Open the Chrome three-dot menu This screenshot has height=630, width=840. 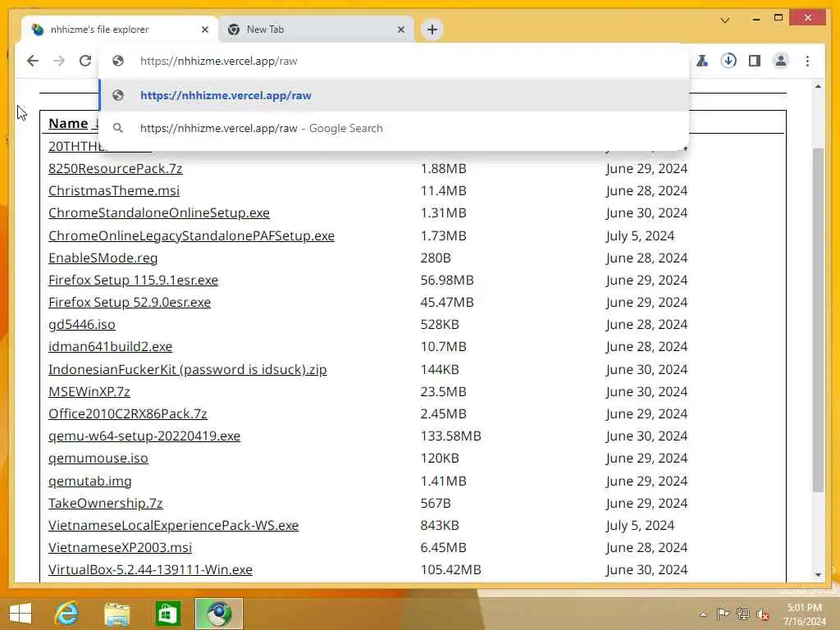point(807,61)
